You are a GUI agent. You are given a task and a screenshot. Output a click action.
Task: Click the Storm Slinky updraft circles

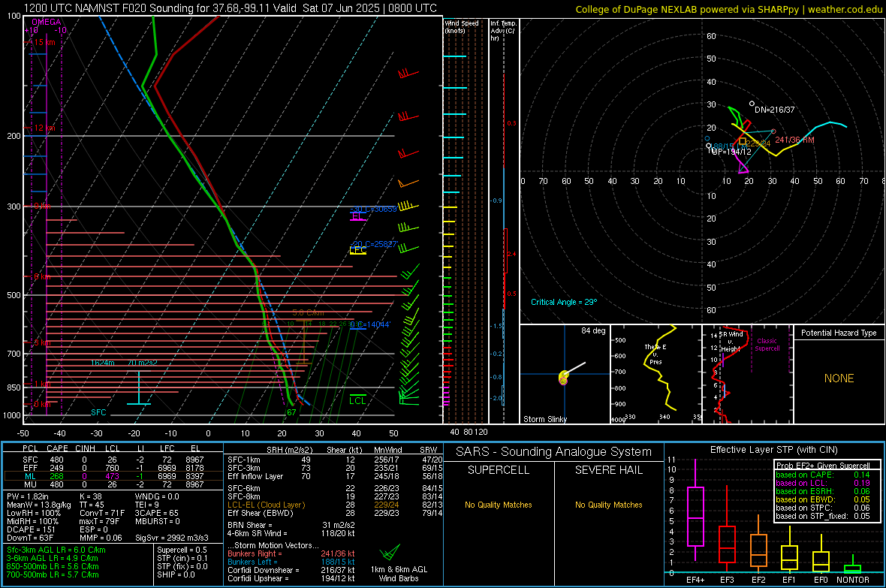click(563, 378)
